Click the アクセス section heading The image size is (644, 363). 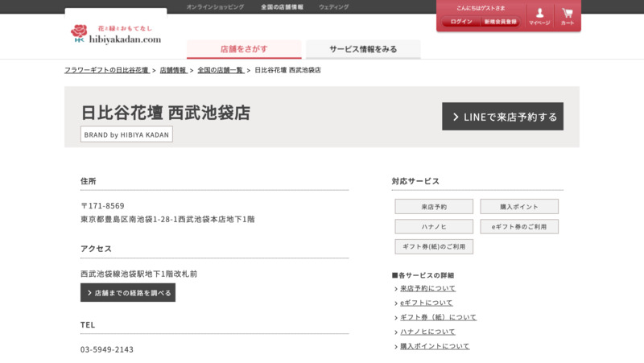click(96, 249)
